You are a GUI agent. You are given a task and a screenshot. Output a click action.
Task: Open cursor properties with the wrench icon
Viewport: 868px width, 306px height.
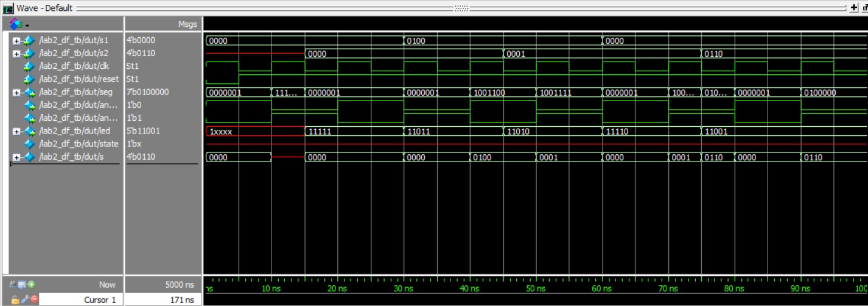[25, 299]
